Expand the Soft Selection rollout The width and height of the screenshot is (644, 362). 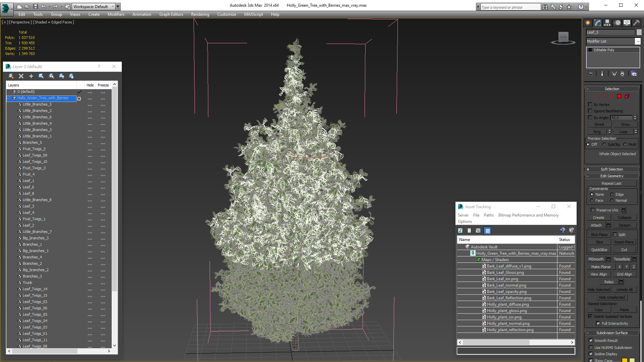click(612, 169)
